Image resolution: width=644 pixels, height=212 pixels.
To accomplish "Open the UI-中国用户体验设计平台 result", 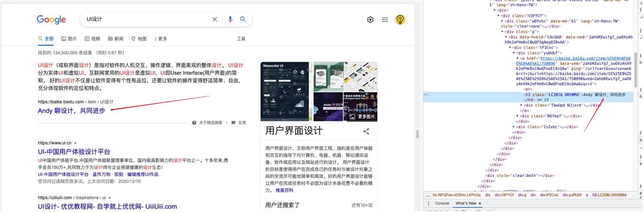I will 74,152.
